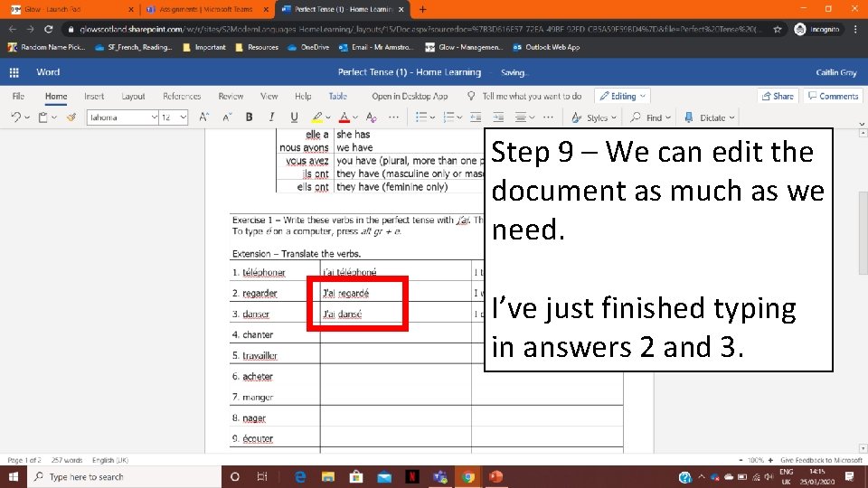Click the Caitlin Gray account name
The image size is (868, 488).
835,72
